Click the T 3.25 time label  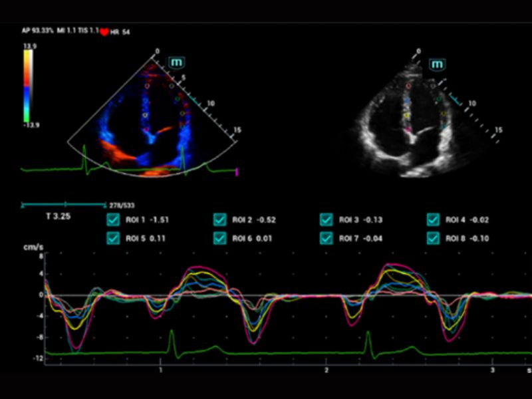[58, 217]
